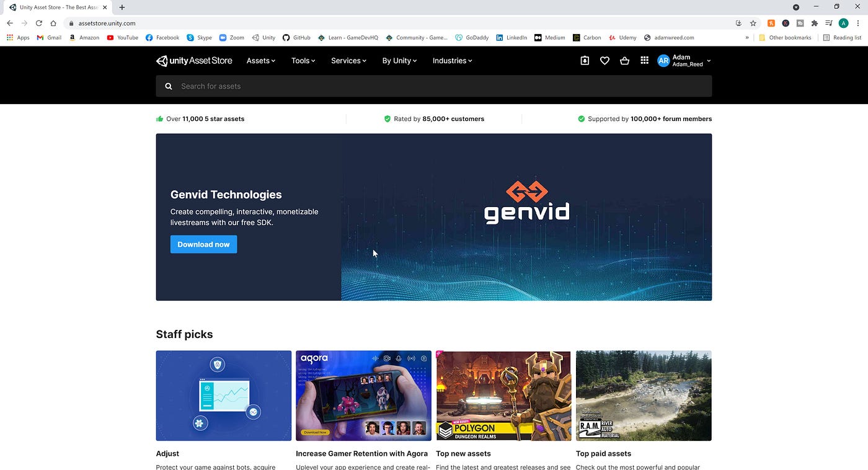Viewport: 868px width, 470px height.
Task: Expand the By Unity dropdown menu
Action: [x=399, y=61]
